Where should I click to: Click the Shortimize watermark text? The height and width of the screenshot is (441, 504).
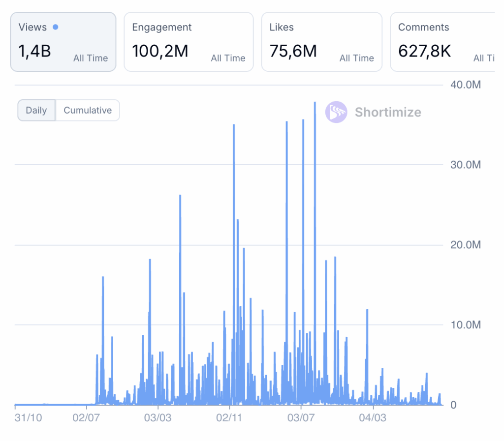(388, 112)
